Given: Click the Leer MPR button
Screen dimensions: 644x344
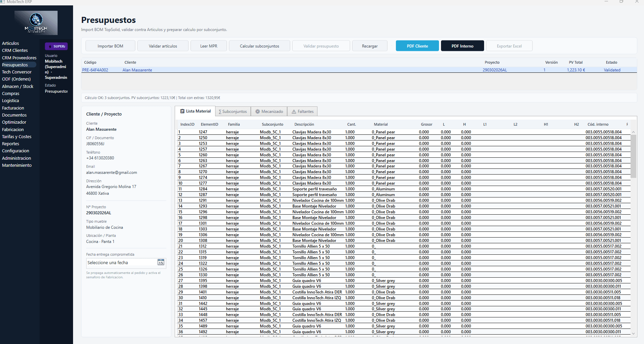Looking at the screenshot, I should [208, 46].
